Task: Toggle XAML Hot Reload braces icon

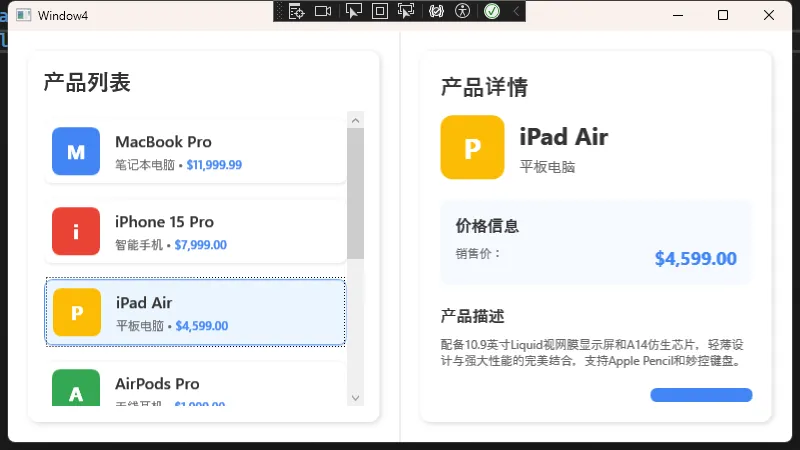Action: tap(435, 11)
